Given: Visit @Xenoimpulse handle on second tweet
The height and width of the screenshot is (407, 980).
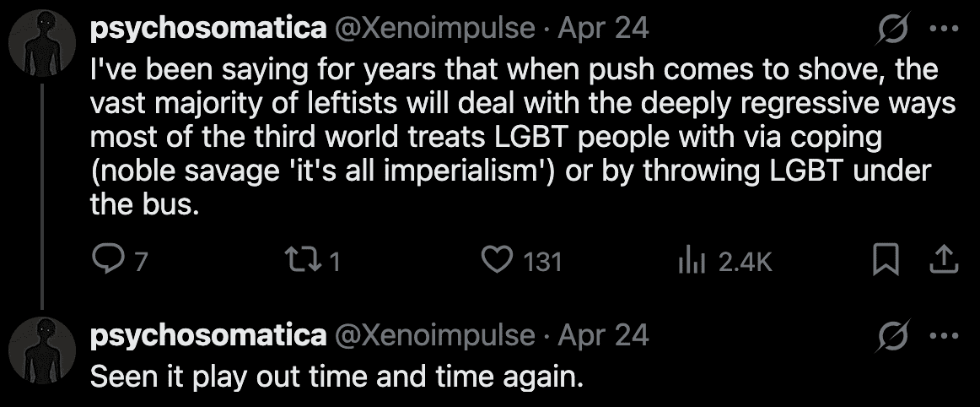Looking at the screenshot, I should click(x=435, y=336).
